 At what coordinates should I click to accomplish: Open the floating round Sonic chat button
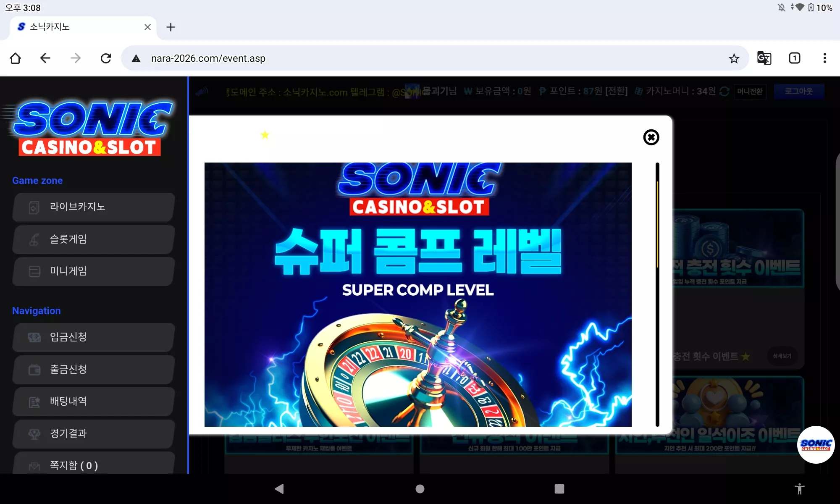pyautogui.click(x=816, y=445)
